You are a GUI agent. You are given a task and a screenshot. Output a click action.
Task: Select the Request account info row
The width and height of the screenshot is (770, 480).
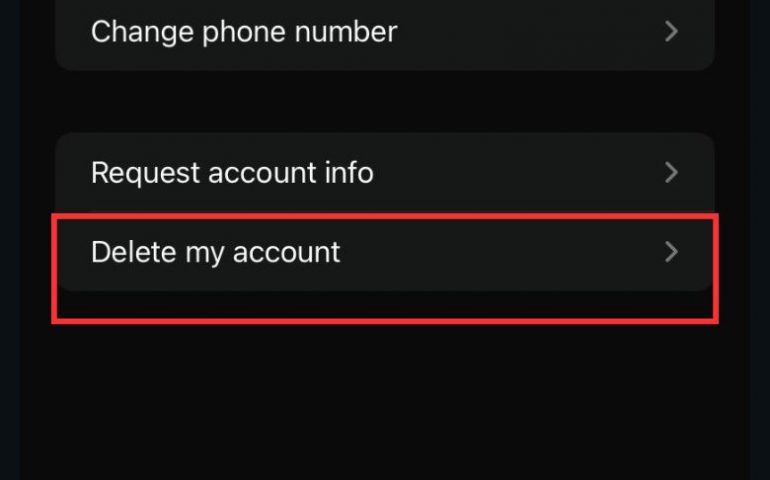click(384, 173)
